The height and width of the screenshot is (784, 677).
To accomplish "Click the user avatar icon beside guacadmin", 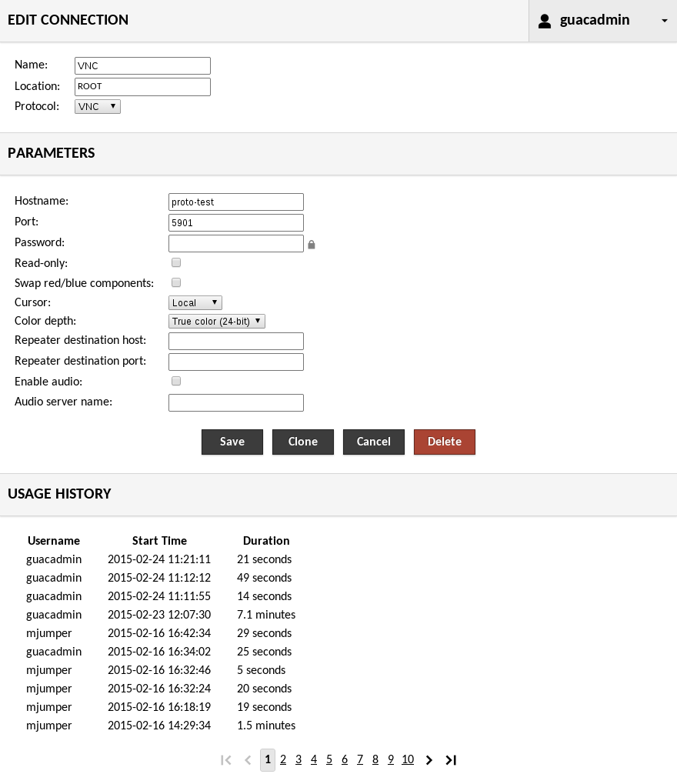I will (545, 21).
